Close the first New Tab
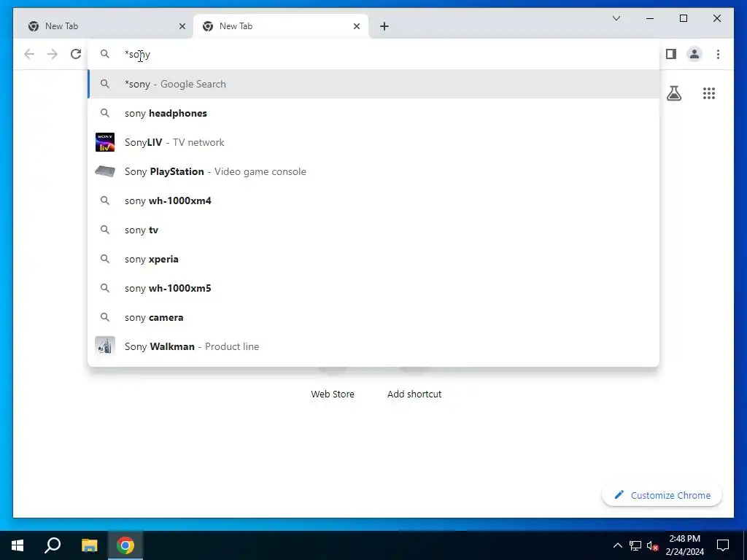 pos(182,26)
